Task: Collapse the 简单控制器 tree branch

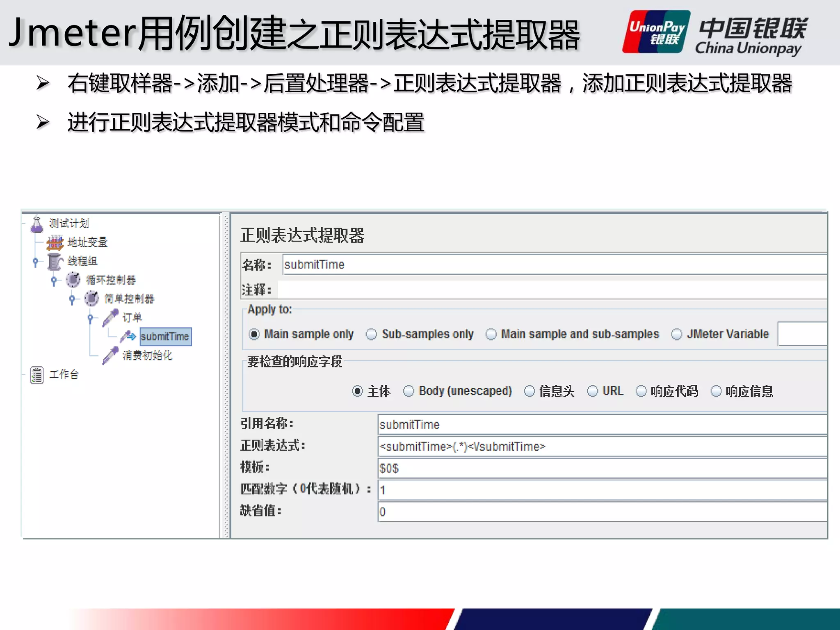Action: [x=72, y=299]
